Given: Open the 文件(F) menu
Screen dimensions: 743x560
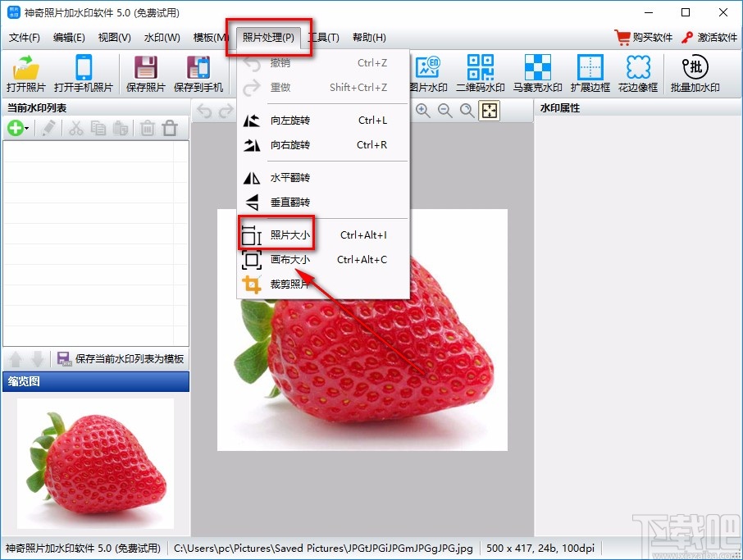Looking at the screenshot, I should pyautogui.click(x=24, y=38).
